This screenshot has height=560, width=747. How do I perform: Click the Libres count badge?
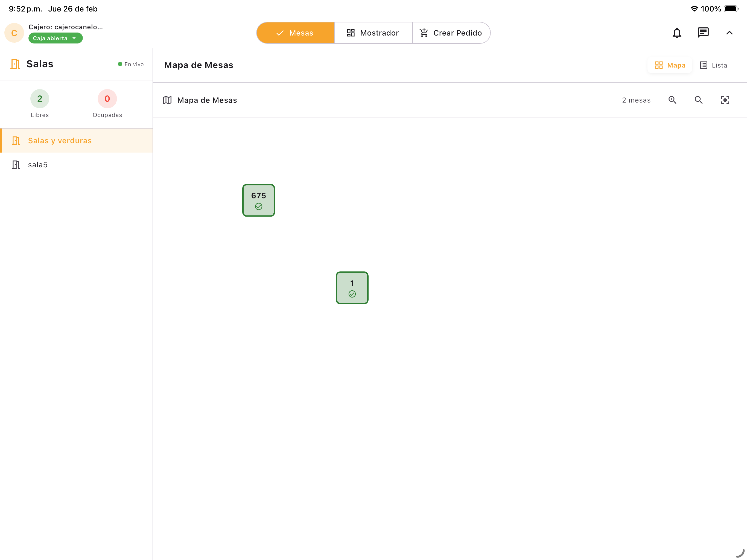tap(40, 99)
